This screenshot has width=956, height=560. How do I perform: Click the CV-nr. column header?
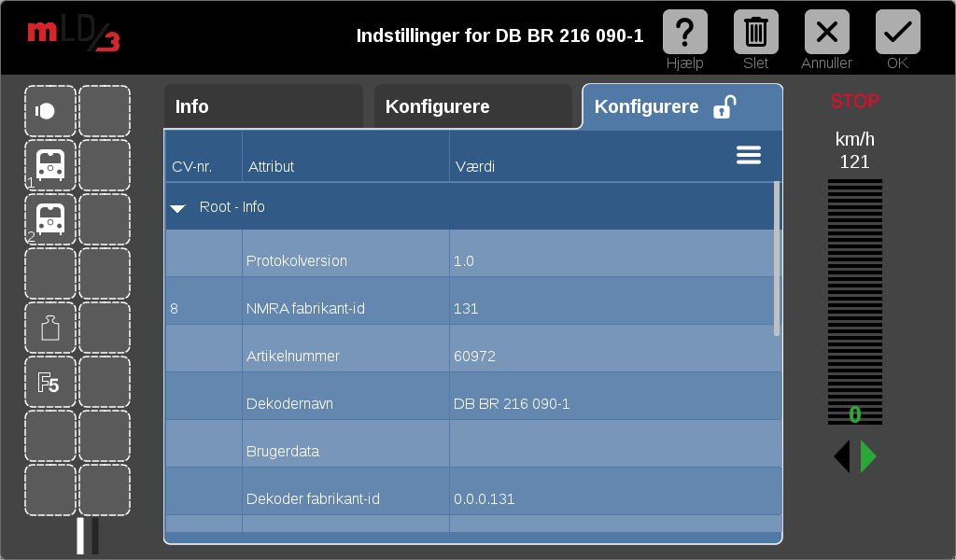pyautogui.click(x=192, y=166)
